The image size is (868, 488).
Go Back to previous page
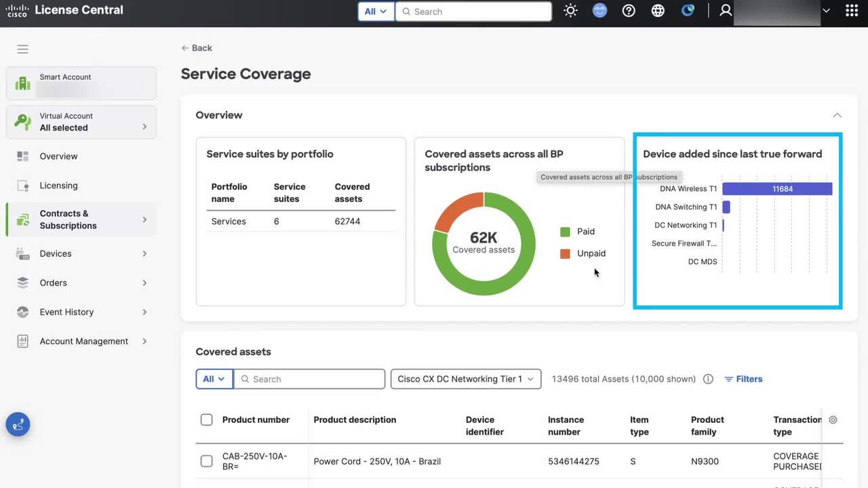point(197,48)
